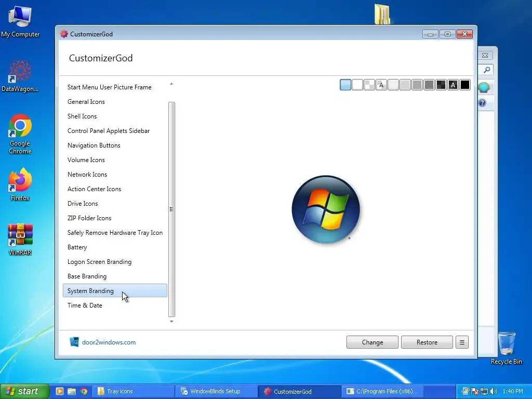Image resolution: width=532 pixels, height=399 pixels.
Task: Select Navigation Buttons category
Action: 115,145
